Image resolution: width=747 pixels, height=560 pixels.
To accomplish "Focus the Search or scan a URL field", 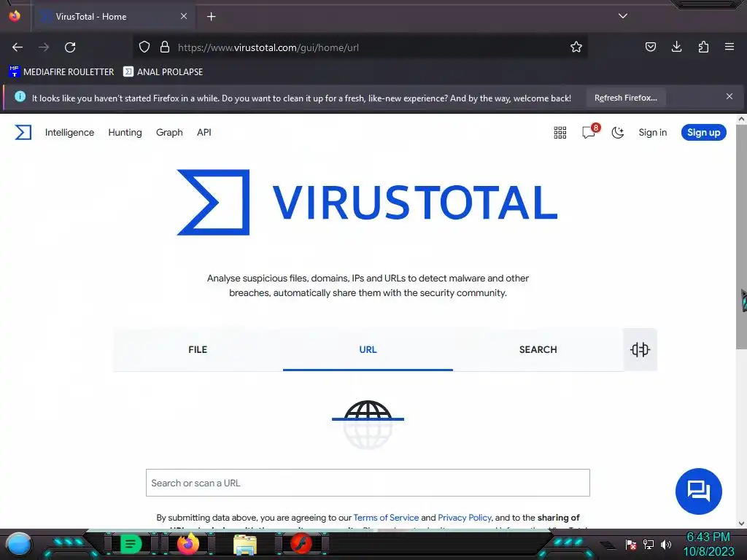I will pyautogui.click(x=368, y=483).
